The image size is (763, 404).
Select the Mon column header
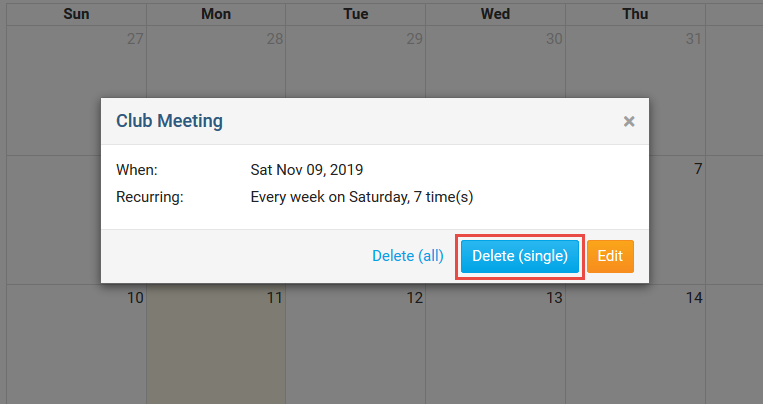(216, 14)
